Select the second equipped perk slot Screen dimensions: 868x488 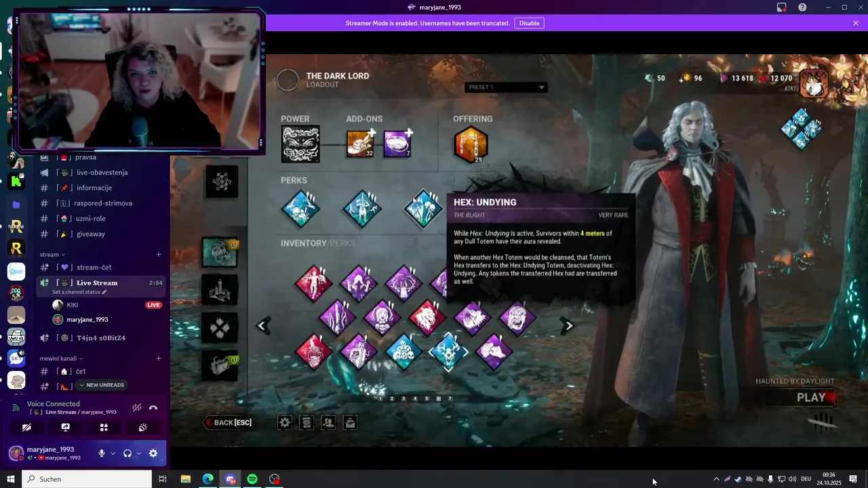(362, 209)
